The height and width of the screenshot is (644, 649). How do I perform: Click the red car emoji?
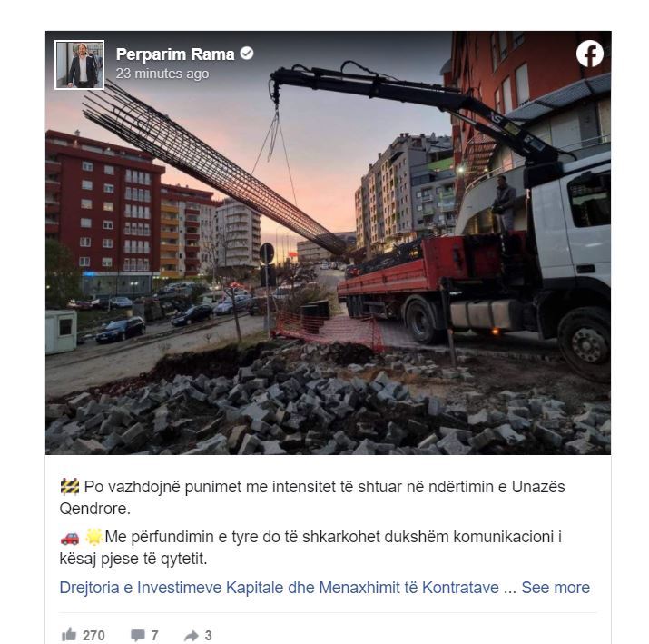coord(70,538)
